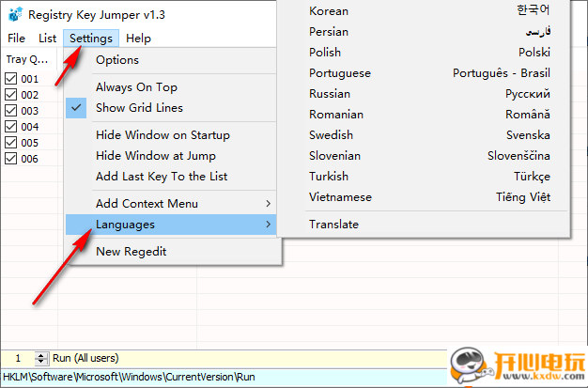588x388 pixels.
Task: Click New Regedit menu entry
Action: [132, 251]
